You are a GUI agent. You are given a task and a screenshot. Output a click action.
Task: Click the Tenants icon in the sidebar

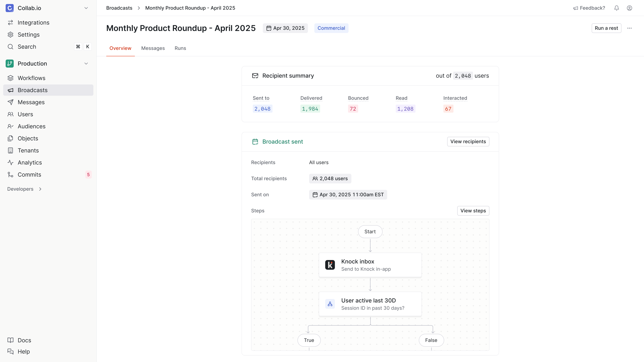(x=10, y=150)
